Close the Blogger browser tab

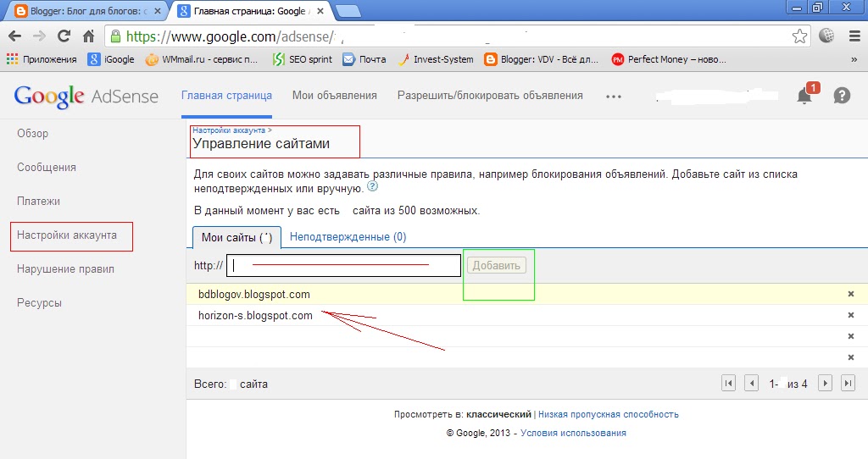pos(157,11)
